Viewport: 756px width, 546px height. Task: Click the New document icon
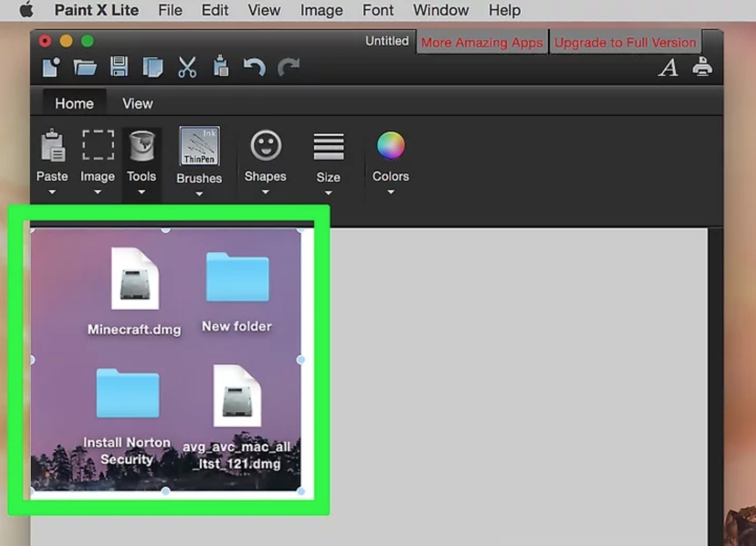tap(51, 68)
